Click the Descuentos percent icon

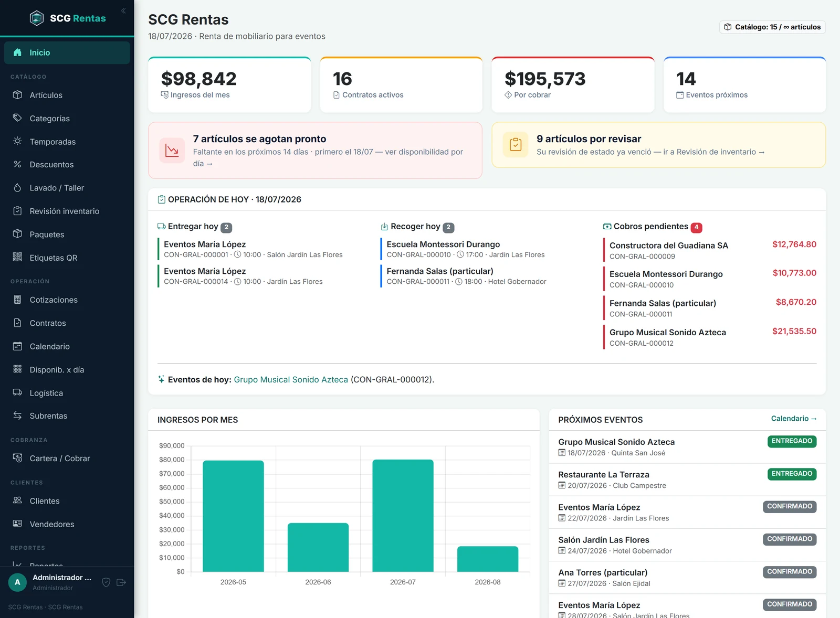[17, 164]
